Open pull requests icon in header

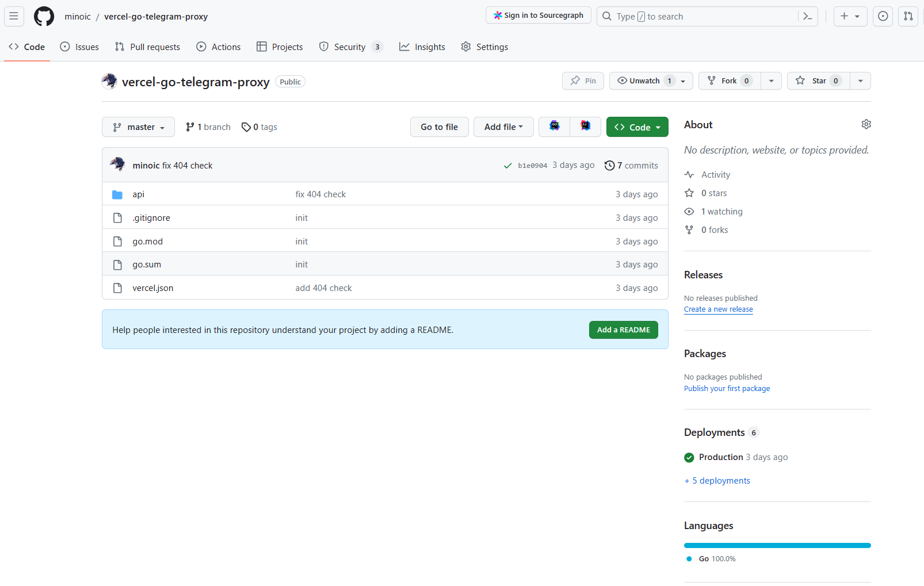[908, 16]
